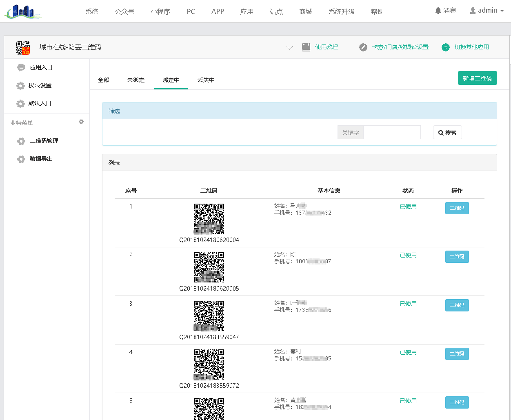Click the 新增二维码 button

[478, 78]
